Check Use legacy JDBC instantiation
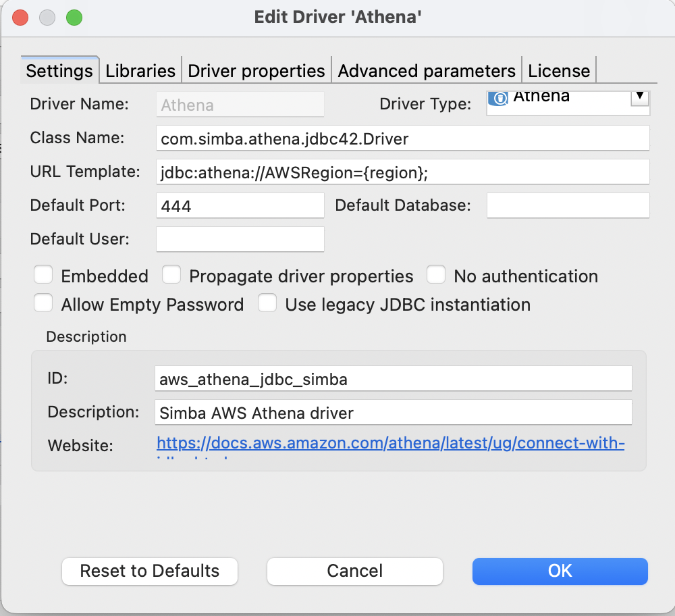This screenshot has height=616, width=675. (267, 303)
